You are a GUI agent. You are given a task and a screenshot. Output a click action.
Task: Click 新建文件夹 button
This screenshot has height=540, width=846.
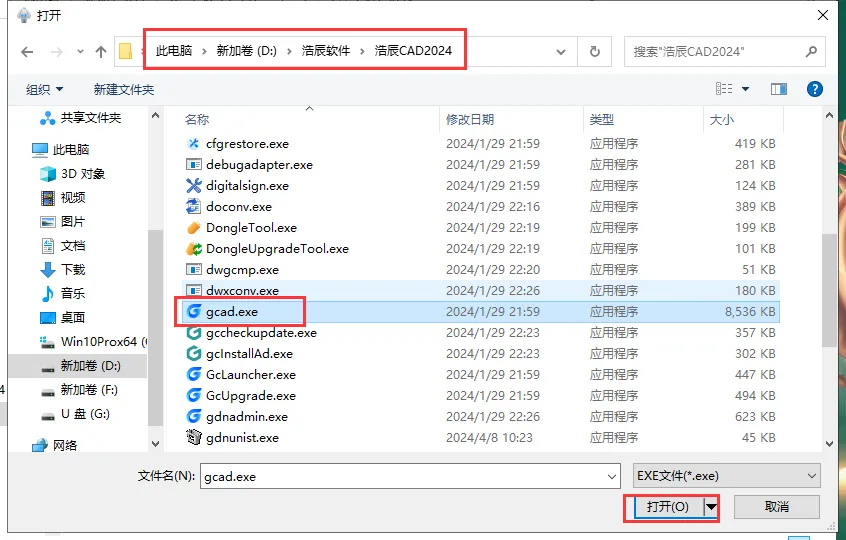pos(124,90)
